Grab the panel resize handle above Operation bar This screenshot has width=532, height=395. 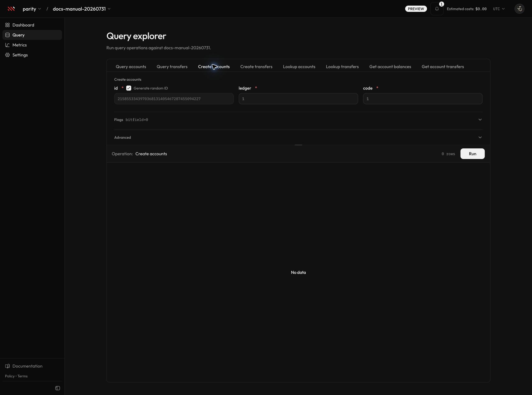pyautogui.click(x=298, y=145)
